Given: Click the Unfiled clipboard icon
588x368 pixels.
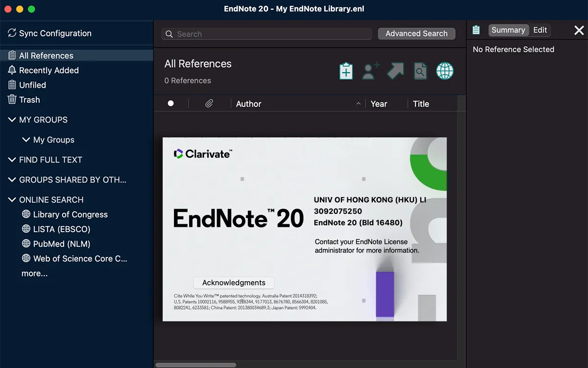Looking at the screenshot, I should coord(12,85).
